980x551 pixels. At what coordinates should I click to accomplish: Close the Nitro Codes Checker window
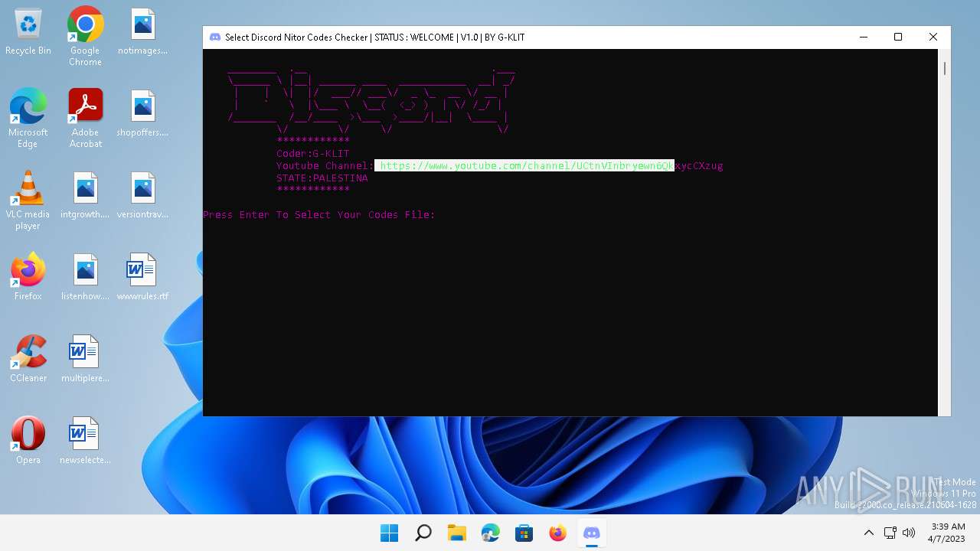pos(933,37)
